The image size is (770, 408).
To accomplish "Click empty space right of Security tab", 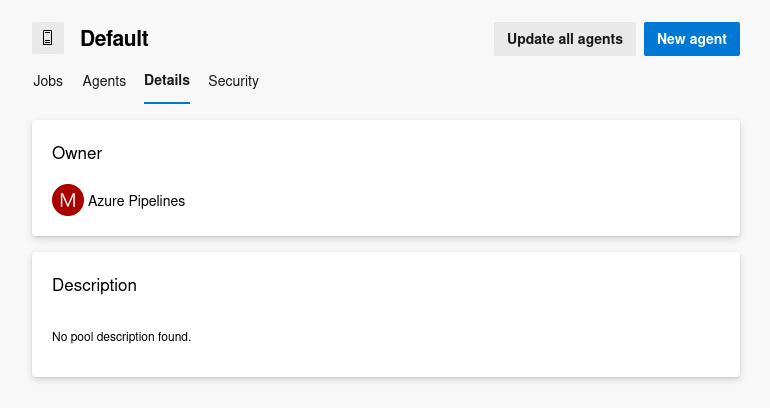I will pos(491,81).
